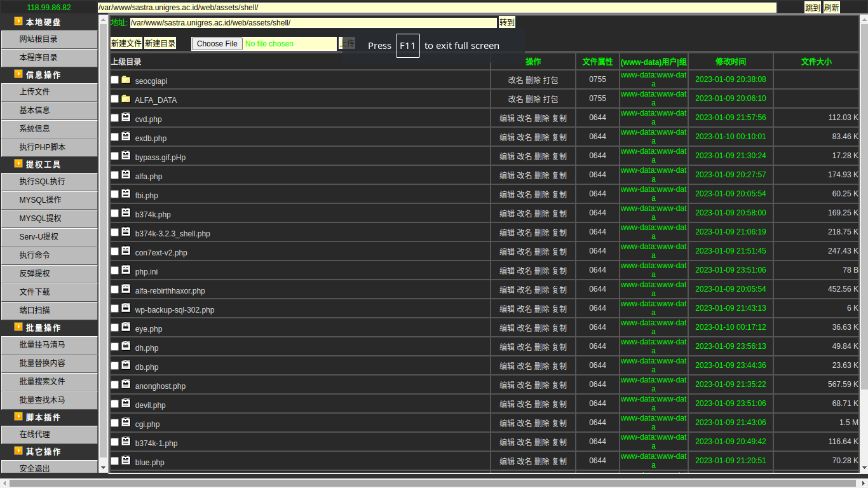
Task: Click the 文件大小 column header
Action: pos(816,62)
